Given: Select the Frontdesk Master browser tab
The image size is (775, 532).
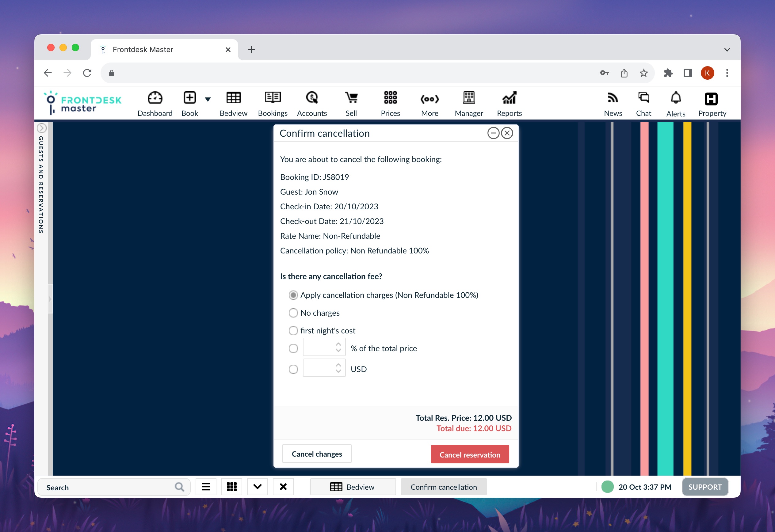Looking at the screenshot, I should [164, 50].
